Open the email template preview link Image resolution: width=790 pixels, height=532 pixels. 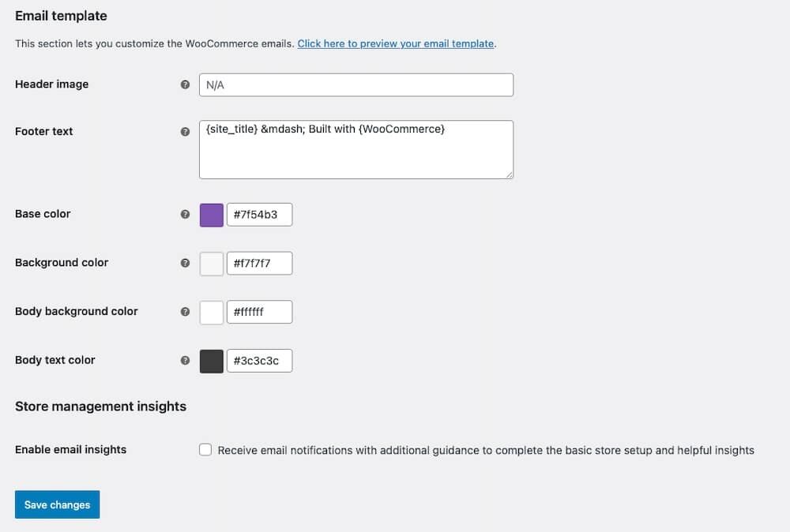[x=396, y=43]
